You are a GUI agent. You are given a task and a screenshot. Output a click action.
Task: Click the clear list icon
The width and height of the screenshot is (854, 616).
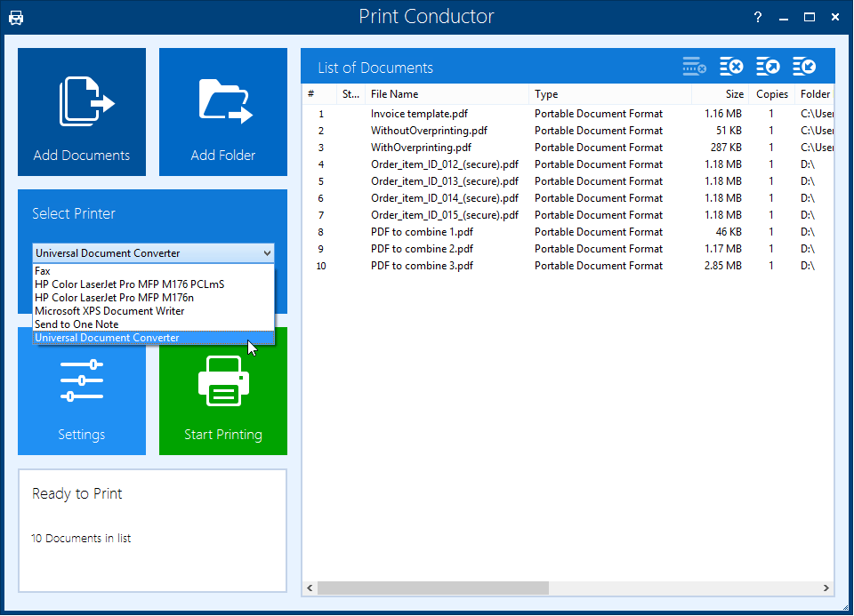pos(731,67)
